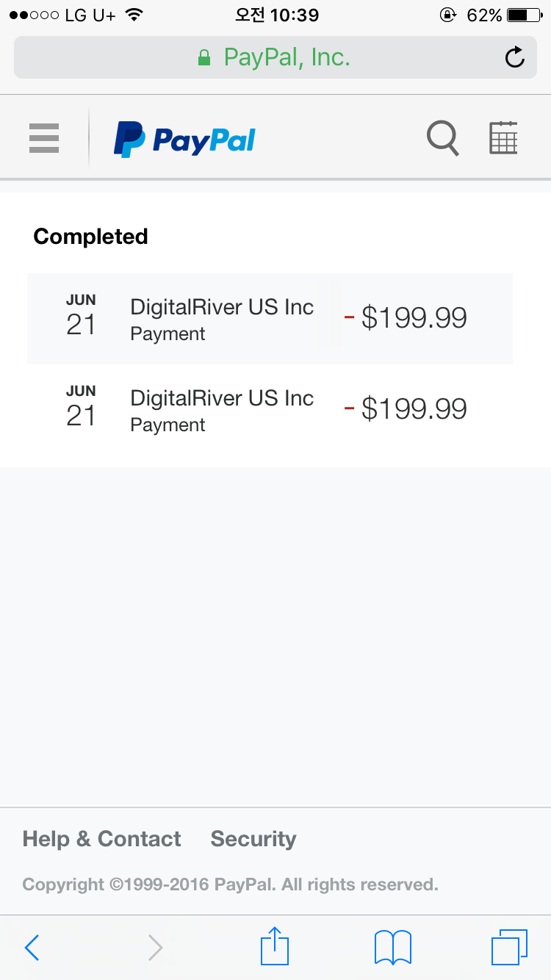Tap first transaction's $199.99 amount
551x980 pixels.
[x=414, y=318]
